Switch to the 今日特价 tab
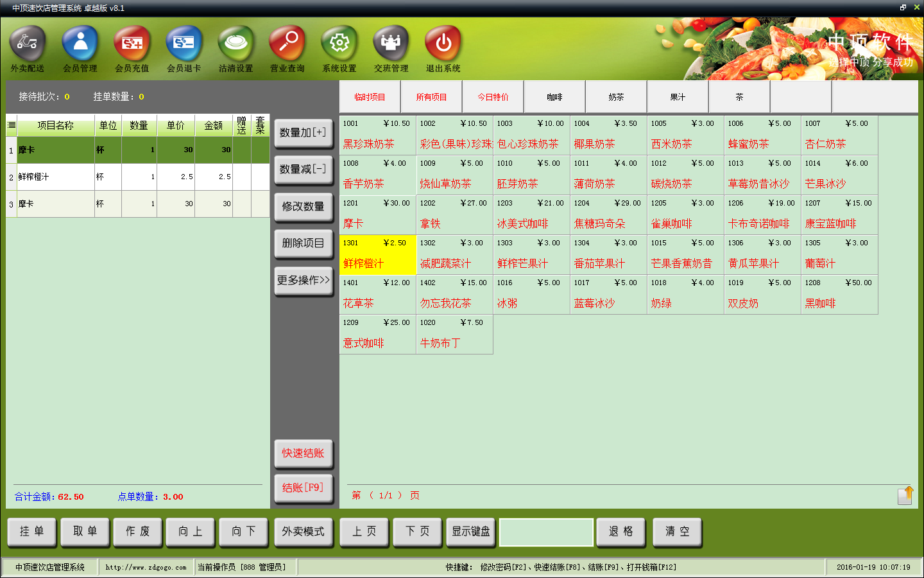924x578 pixels. 493,97
